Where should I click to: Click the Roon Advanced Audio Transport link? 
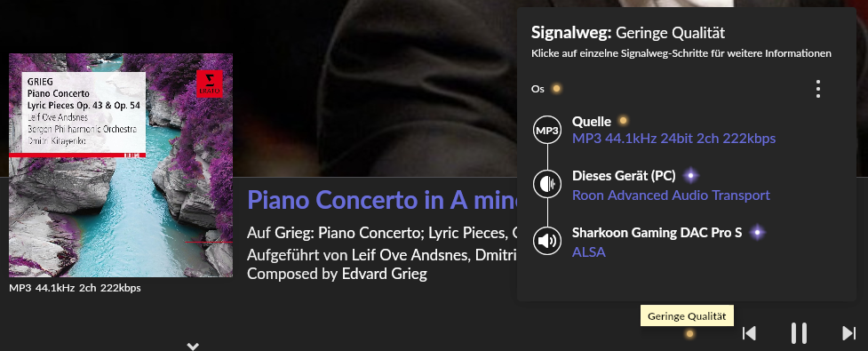[x=671, y=195]
